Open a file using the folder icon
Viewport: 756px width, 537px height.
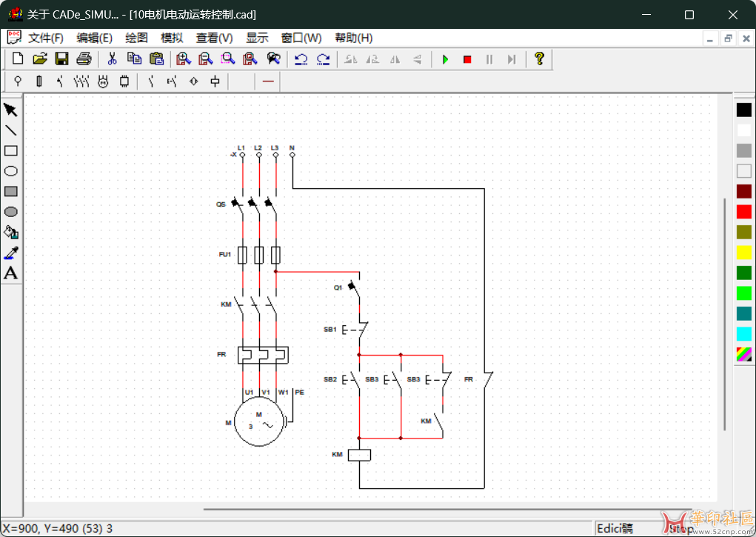coord(40,59)
